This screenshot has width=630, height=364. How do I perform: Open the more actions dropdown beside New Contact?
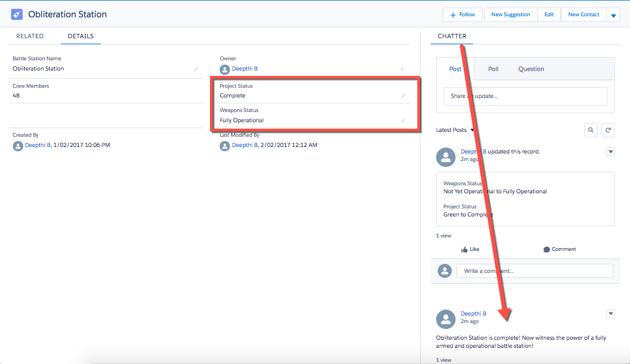click(x=613, y=15)
